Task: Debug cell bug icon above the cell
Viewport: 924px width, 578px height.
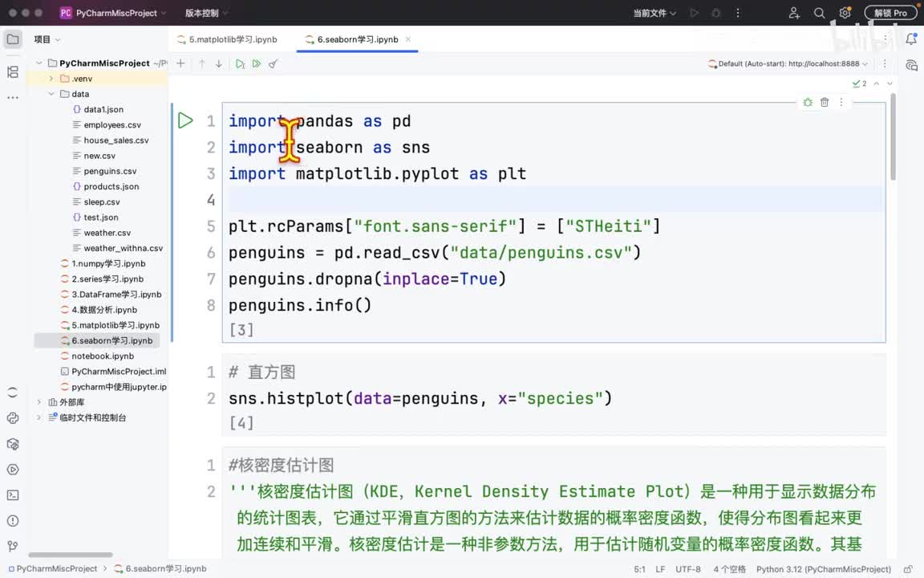Action: (808, 102)
